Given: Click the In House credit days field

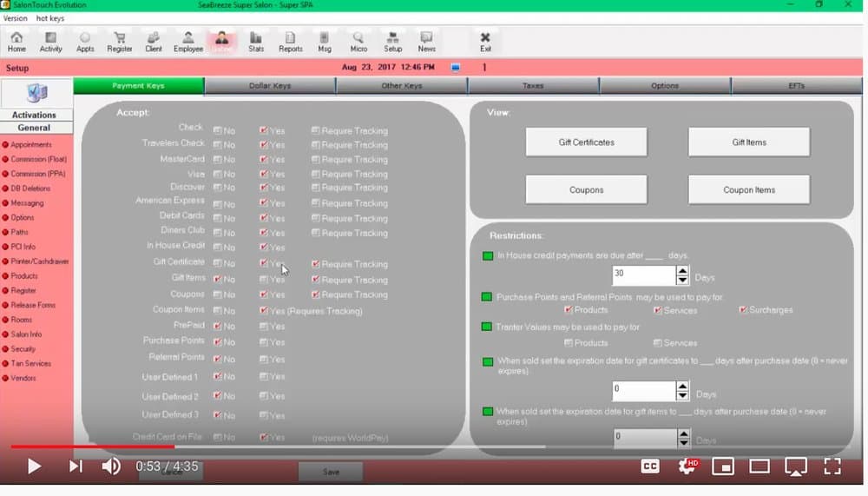Looking at the screenshot, I should pyautogui.click(x=644, y=275).
